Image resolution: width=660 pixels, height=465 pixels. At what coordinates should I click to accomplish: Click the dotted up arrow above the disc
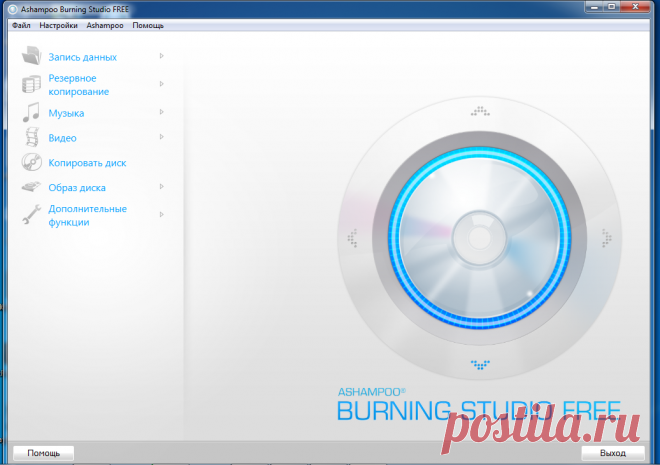(x=480, y=111)
